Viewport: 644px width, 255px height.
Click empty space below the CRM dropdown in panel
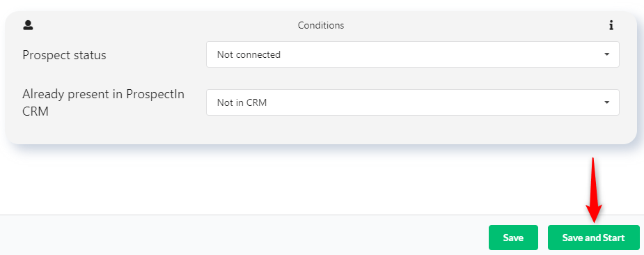412,130
